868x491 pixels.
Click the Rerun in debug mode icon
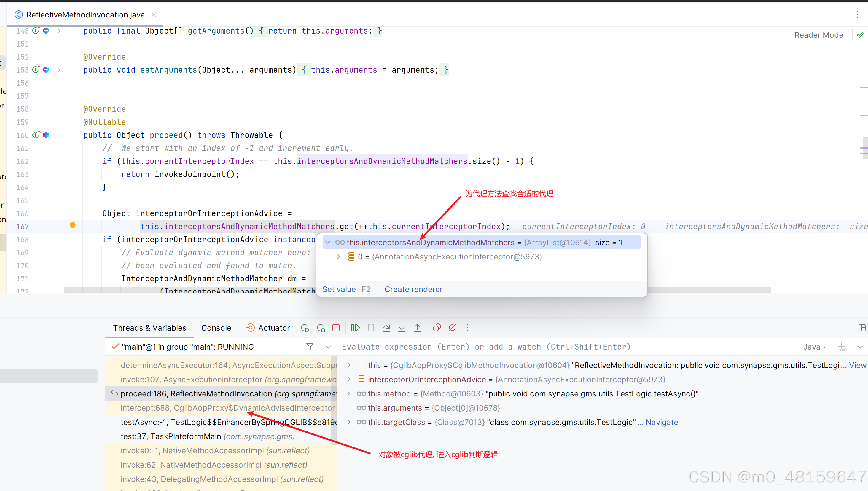pos(321,328)
